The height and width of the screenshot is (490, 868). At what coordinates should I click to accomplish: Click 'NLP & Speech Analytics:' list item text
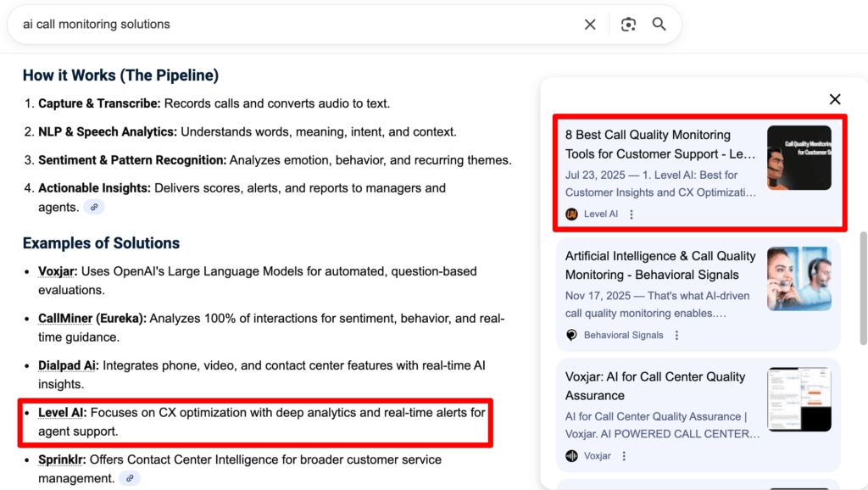248,131
